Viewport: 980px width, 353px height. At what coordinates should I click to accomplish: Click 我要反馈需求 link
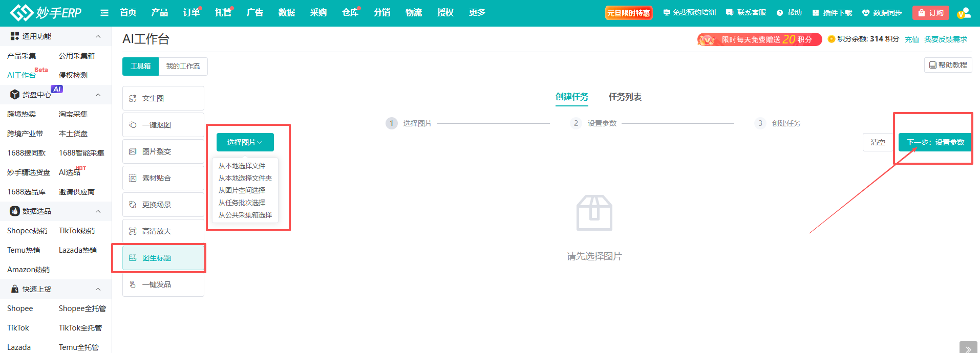click(946, 39)
